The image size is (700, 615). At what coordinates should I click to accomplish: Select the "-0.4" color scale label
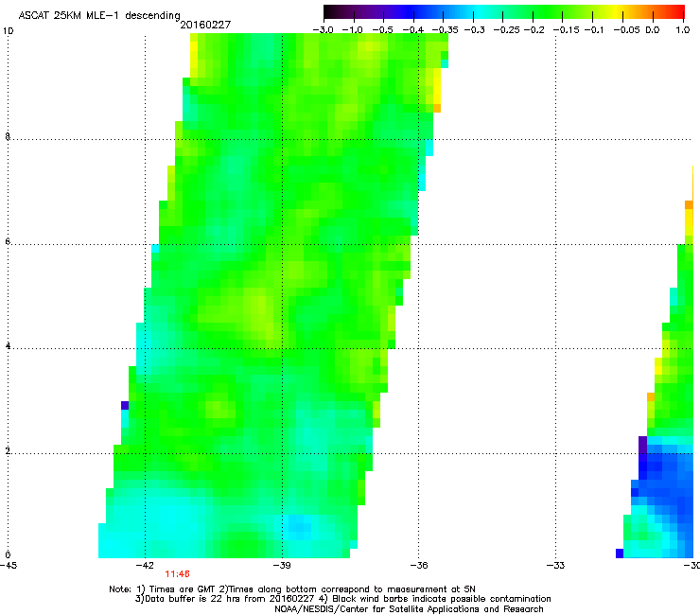click(413, 30)
